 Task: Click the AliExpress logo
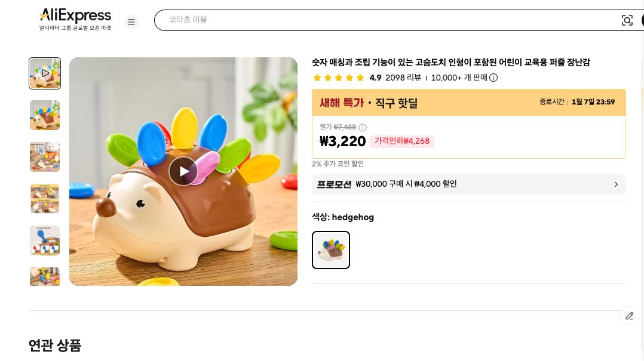[75, 16]
